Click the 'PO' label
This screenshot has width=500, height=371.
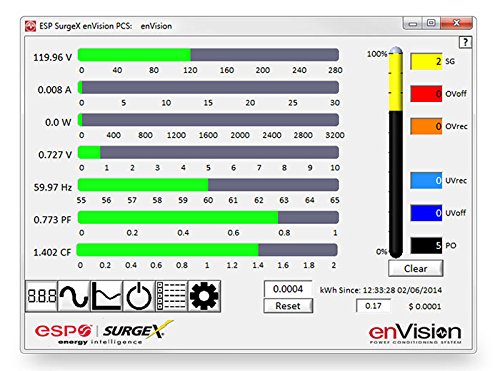click(451, 245)
